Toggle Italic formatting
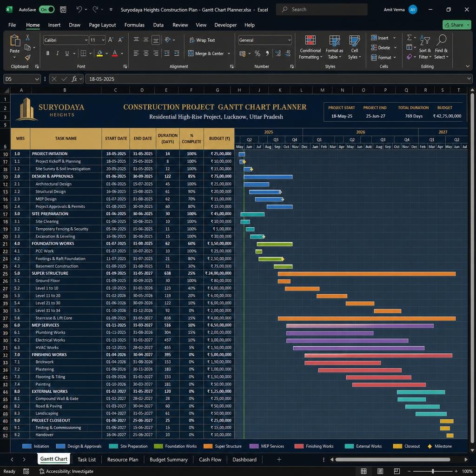 point(57,53)
